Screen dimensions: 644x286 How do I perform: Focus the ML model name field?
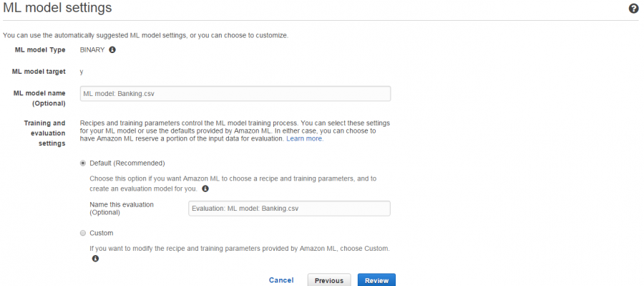[x=235, y=93]
